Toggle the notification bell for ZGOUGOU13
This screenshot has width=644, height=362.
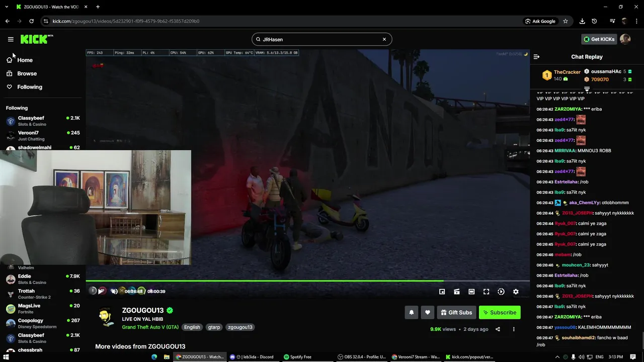coord(412,312)
